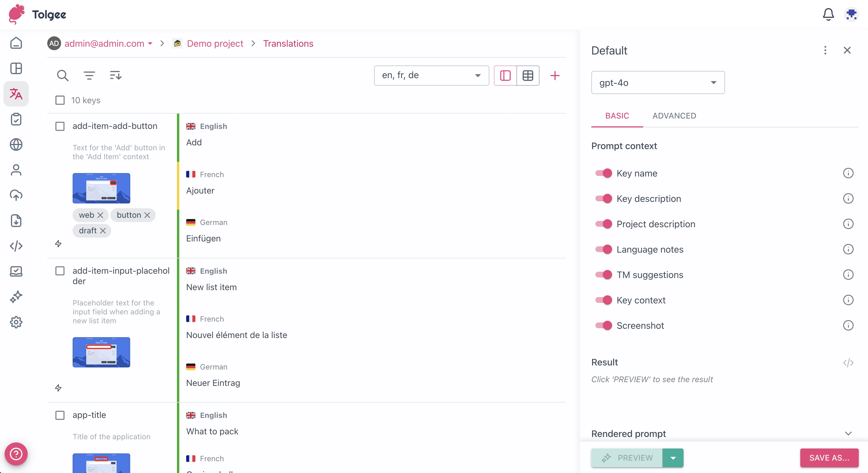The image size is (868, 473).
Task: Open the gpt-4o model dropdown
Action: click(657, 82)
